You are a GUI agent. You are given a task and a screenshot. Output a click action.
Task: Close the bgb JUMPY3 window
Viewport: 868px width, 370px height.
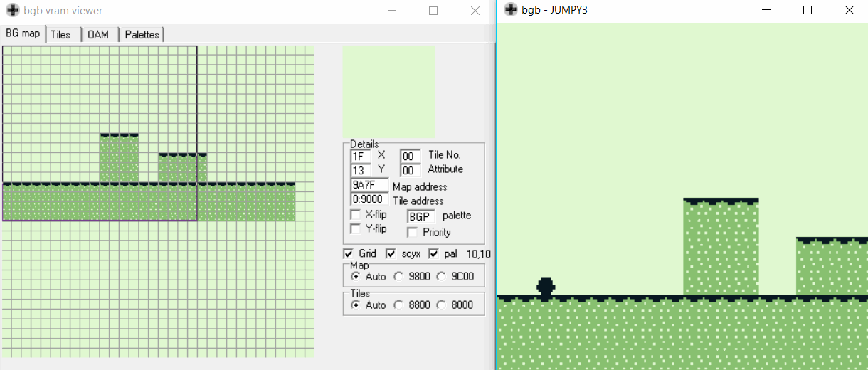[850, 10]
